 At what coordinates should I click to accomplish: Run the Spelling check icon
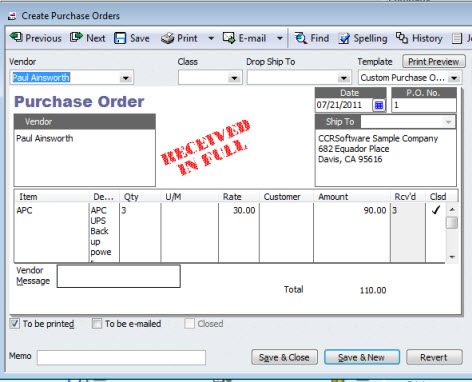pos(344,39)
